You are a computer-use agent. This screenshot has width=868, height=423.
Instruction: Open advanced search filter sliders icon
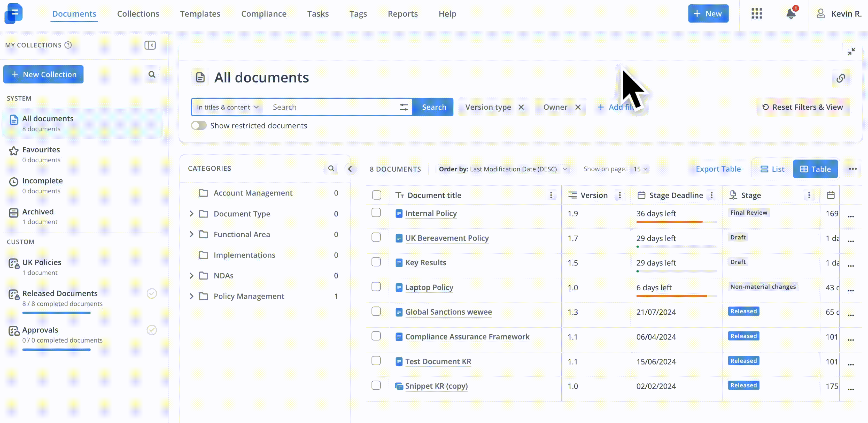tap(404, 107)
